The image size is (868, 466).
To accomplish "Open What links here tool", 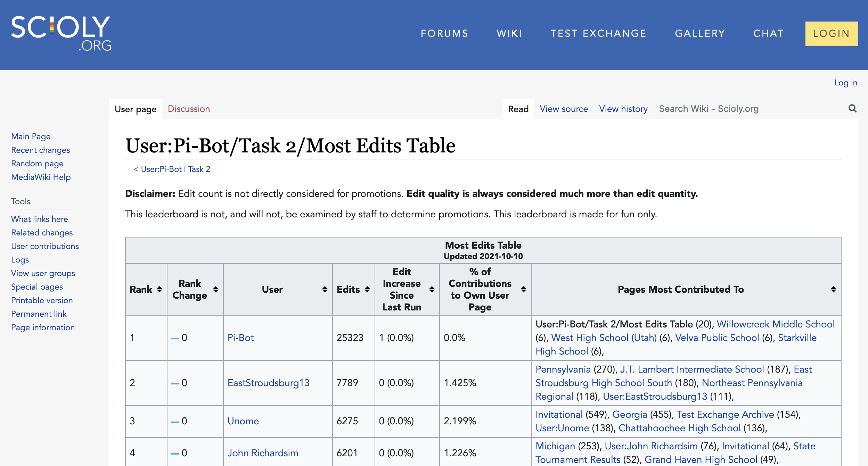I will 40,219.
